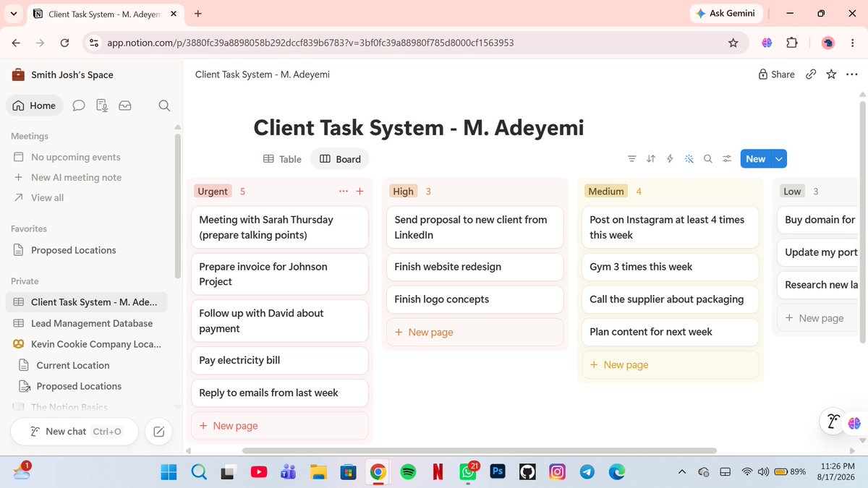The image size is (868, 488).
Task: Click the colorful brain floating icon
Action: click(x=854, y=423)
